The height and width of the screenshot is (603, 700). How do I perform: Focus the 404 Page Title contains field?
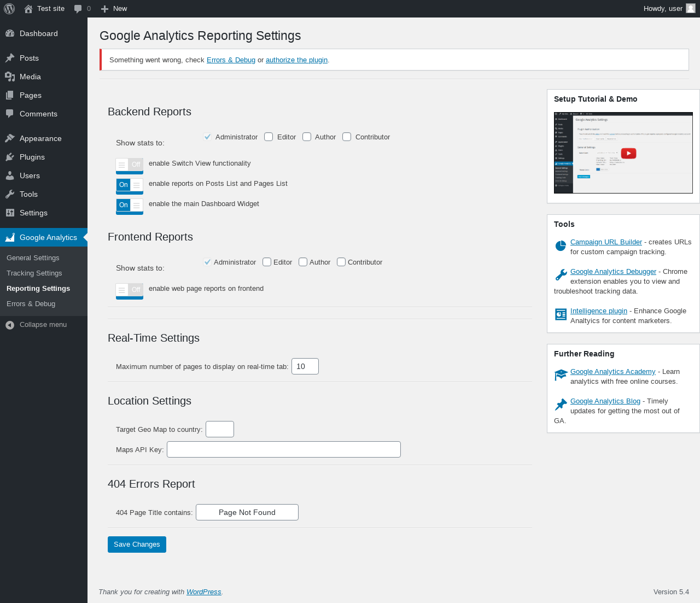click(x=247, y=512)
